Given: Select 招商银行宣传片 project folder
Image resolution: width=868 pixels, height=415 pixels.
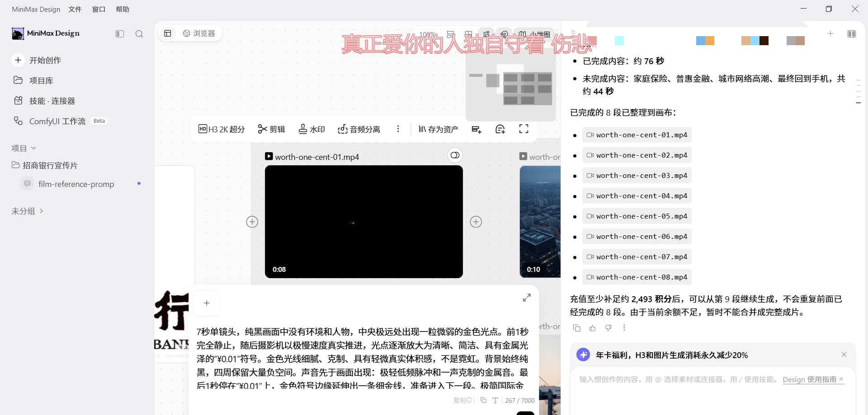Looking at the screenshot, I should (45, 165).
